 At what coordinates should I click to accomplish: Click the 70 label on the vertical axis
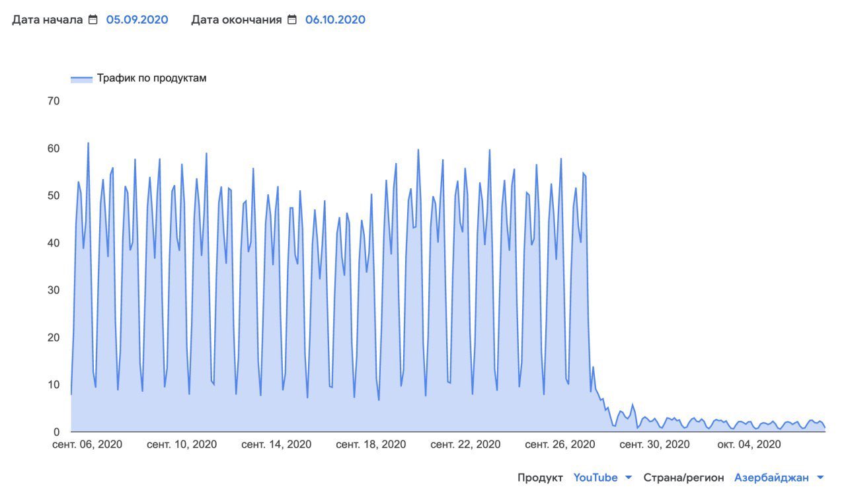pos(54,101)
